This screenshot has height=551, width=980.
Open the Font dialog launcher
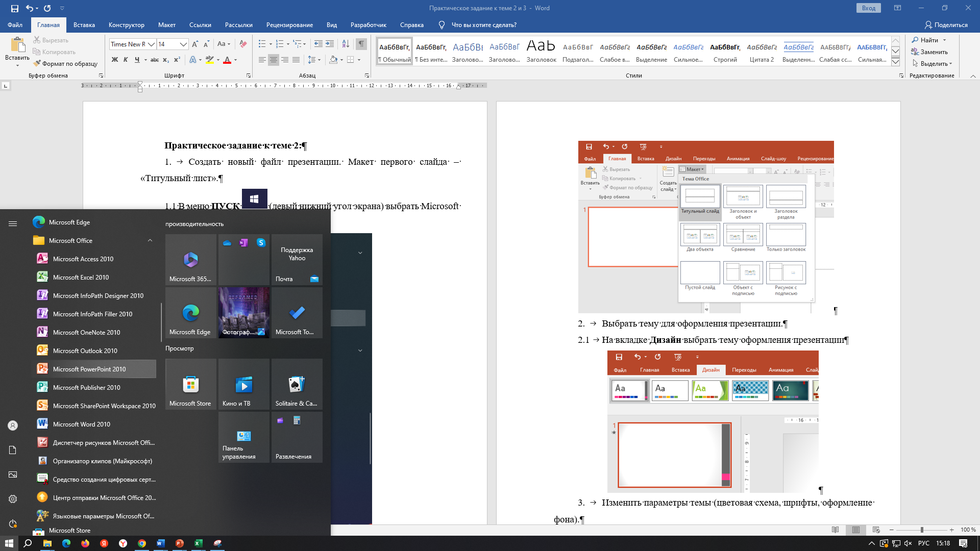tap(249, 76)
